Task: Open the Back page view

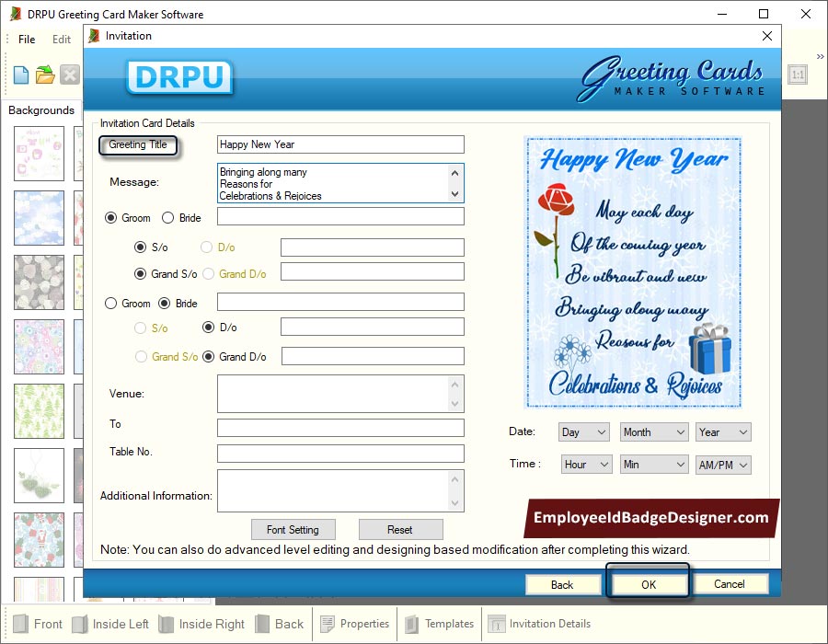Action: (280, 624)
